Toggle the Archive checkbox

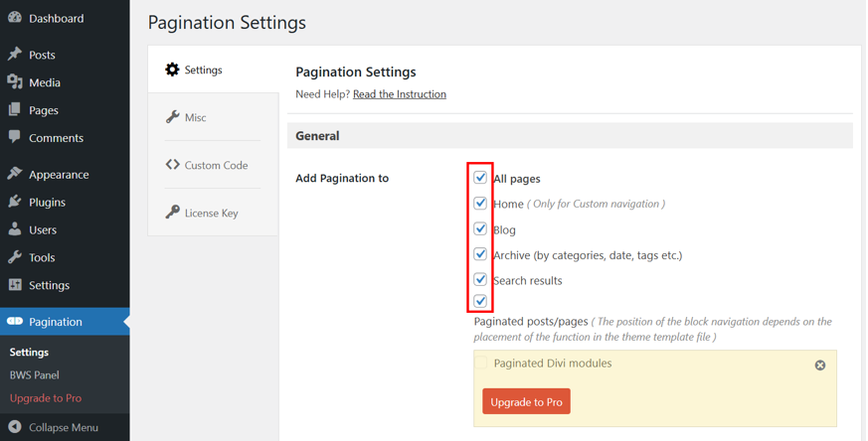pos(480,254)
